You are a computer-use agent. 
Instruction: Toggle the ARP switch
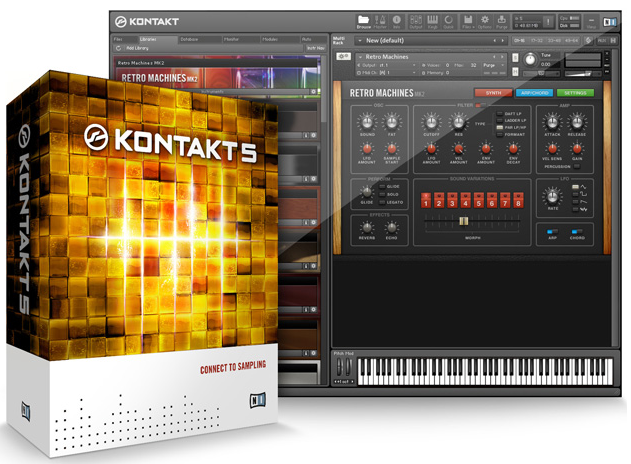click(x=553, y=232)
